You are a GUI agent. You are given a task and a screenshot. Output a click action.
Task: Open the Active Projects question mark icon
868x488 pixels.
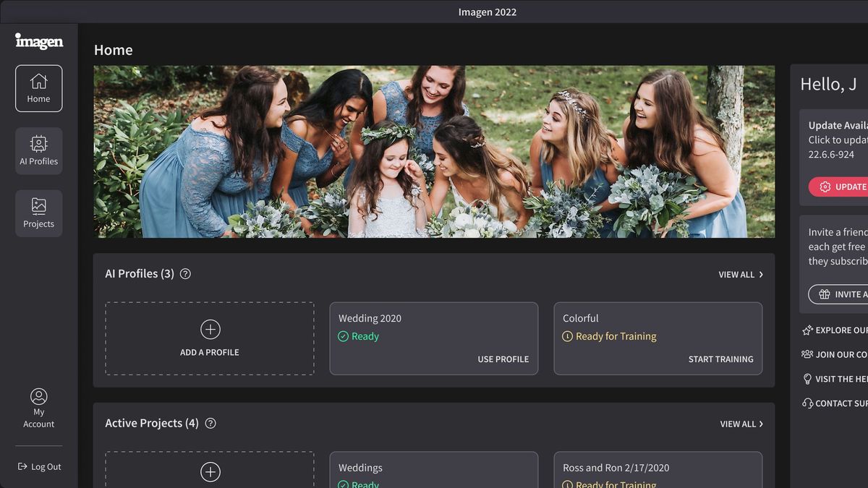pos(210,423)
